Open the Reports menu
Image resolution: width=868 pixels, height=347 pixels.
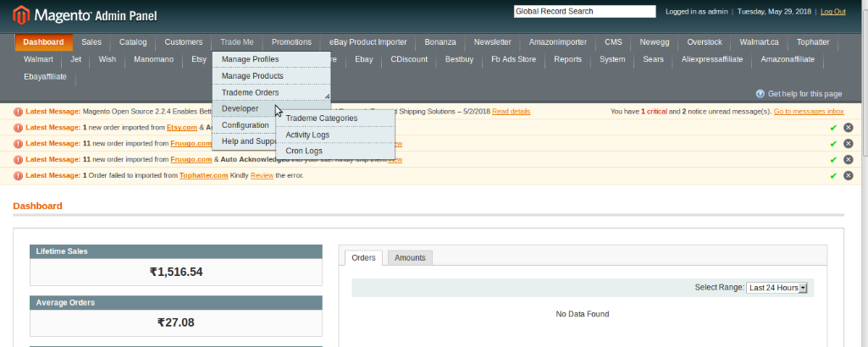tap(568, 59)
